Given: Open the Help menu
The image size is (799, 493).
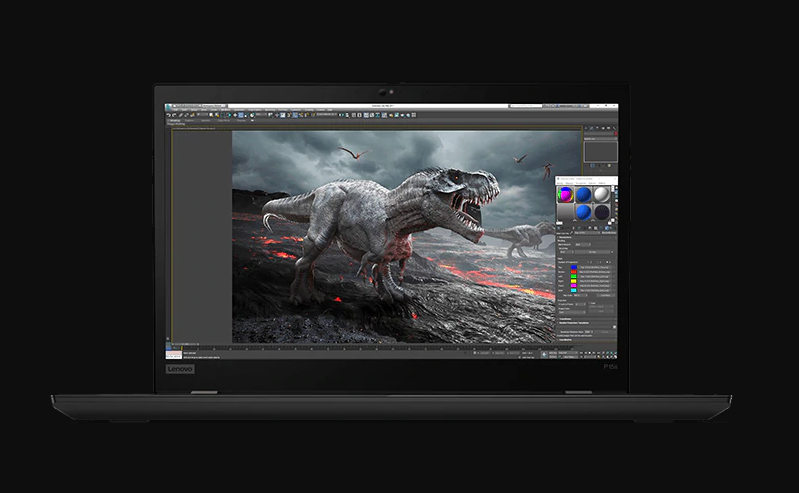Looking at the screenshot, I should click(330, 110).
